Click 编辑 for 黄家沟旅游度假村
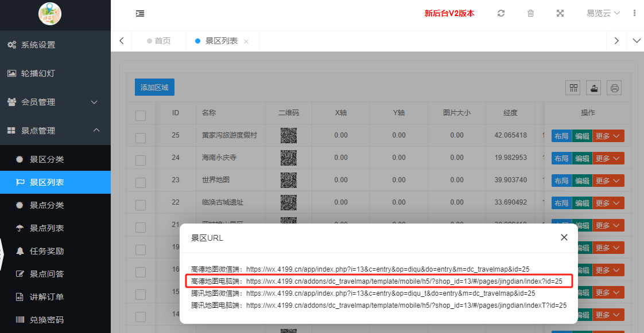 pyautogui.click(x=582, y=136)
